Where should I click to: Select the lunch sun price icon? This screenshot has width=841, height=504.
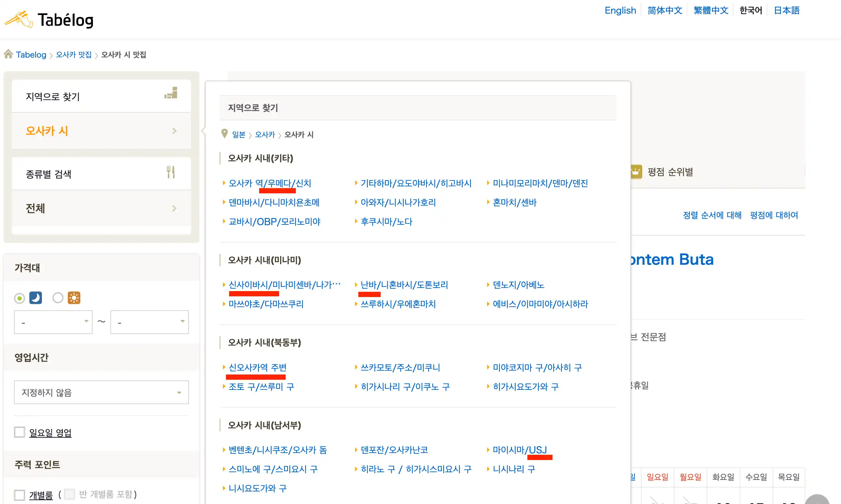74,298
